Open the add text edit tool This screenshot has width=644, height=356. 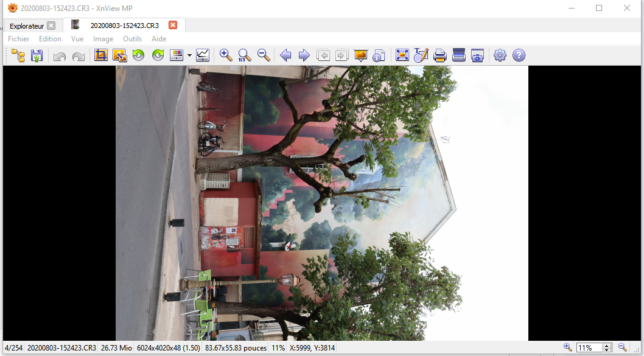coord(421,55)
